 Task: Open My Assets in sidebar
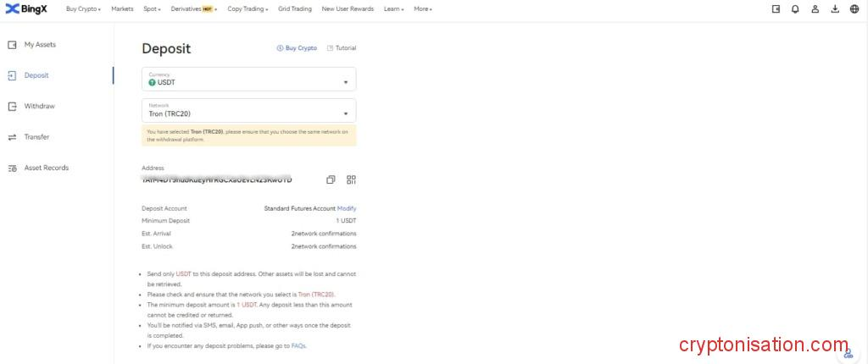[x=39, y=44]
